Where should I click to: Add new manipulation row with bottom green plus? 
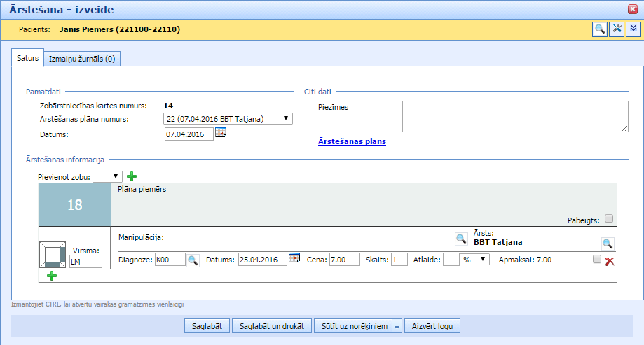click(51, 276)
